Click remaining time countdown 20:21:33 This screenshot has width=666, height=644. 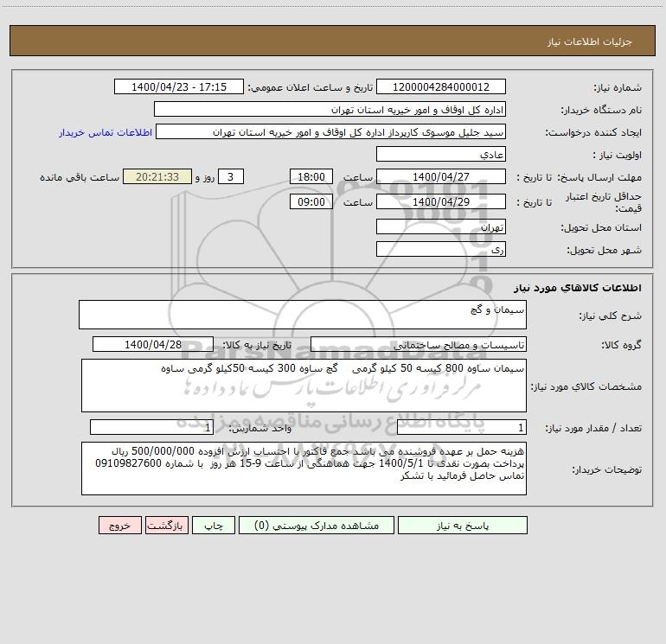157,176
